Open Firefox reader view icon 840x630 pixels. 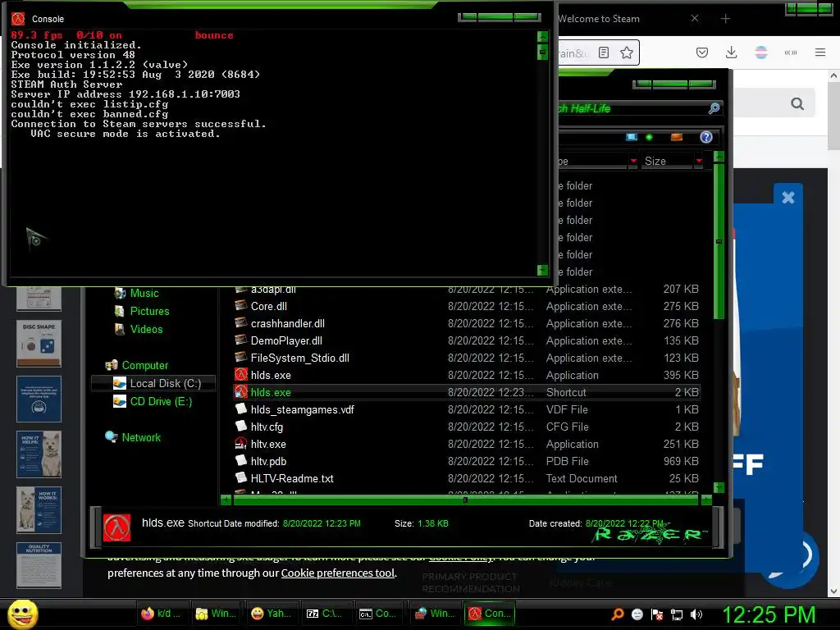604,52
